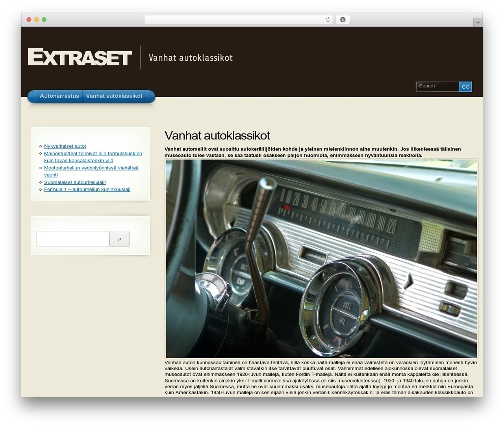Click the blue GO search button
The image size is (504, 427).
pos(465,87)
